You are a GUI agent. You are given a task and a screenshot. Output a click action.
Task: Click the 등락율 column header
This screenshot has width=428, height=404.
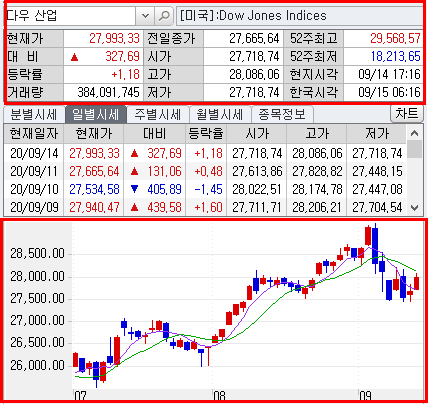(206, 134)
